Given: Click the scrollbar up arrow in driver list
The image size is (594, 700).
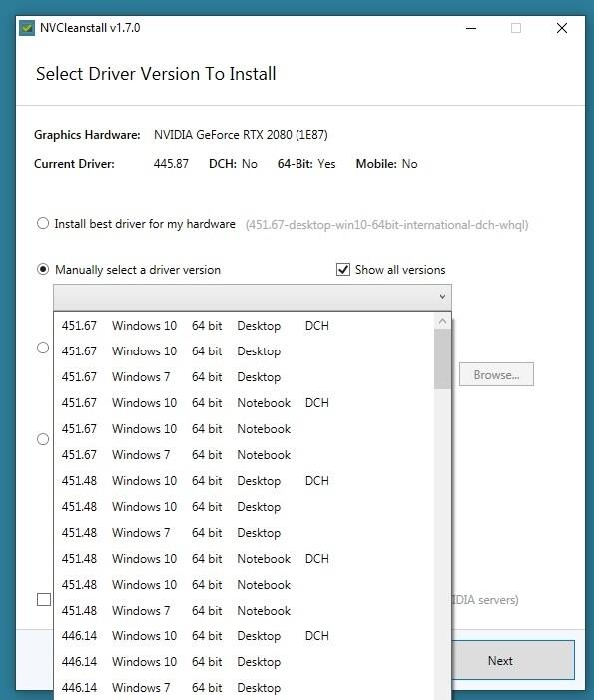Looking at the screenshot, I should coord(442,321).
